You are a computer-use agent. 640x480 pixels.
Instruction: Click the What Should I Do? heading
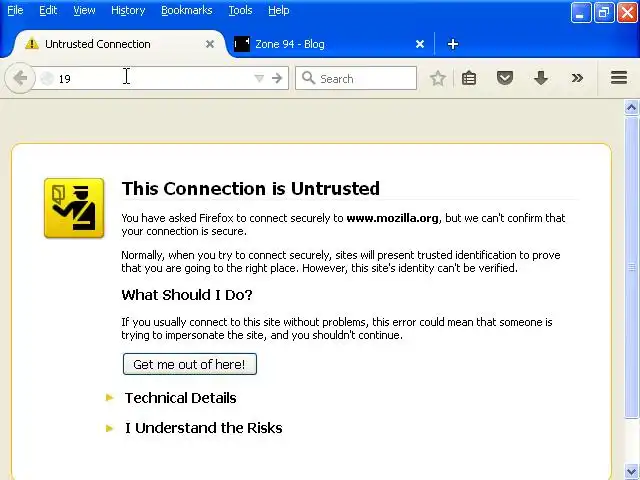coord(187,295)
